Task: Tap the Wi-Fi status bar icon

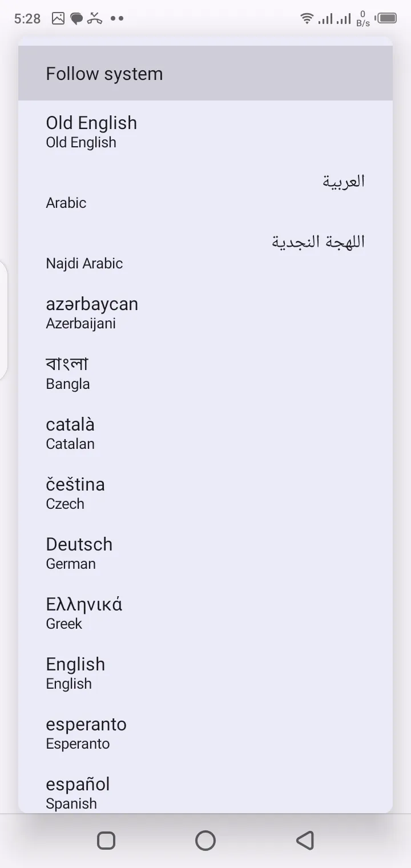Action: tap(307, 18)
